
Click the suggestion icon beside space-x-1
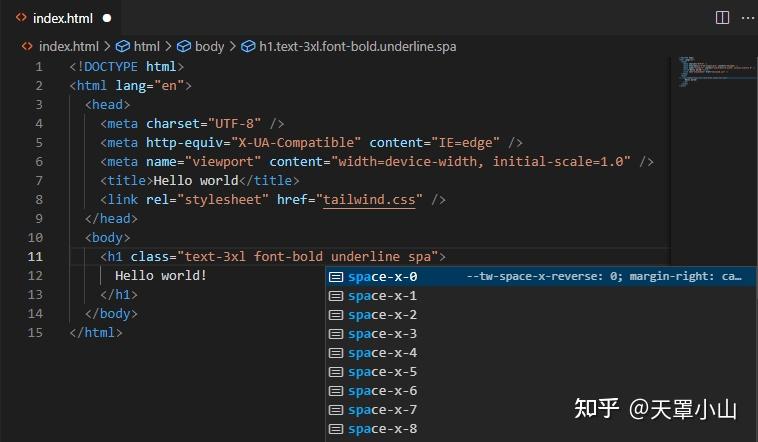336,296
